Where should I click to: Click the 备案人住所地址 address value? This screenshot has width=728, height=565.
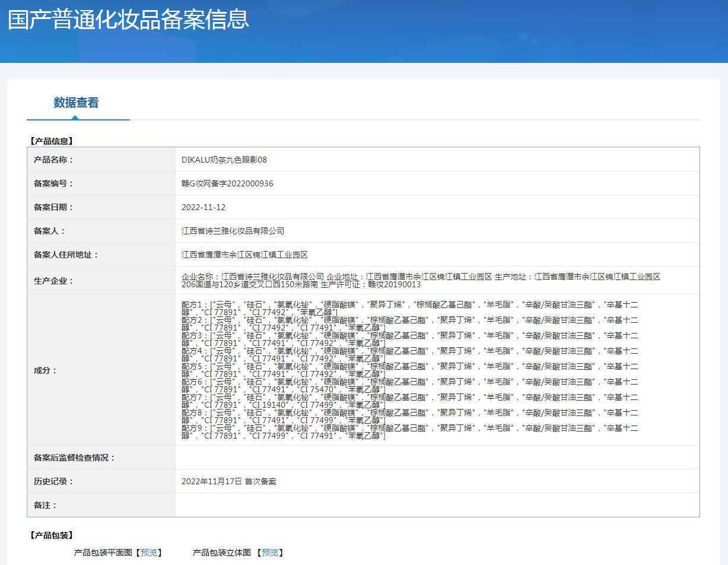pyautogui.click(x=244, y=255)
